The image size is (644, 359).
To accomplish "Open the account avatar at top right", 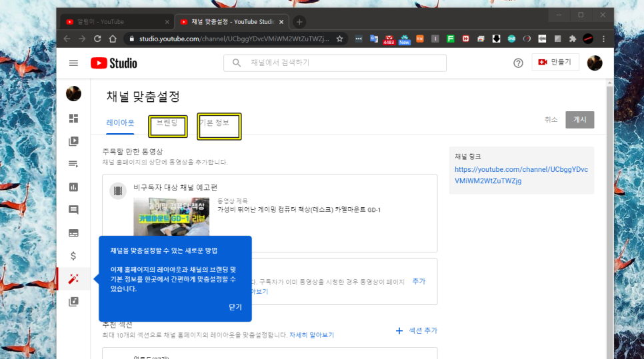I will click(x=594, y=63).
